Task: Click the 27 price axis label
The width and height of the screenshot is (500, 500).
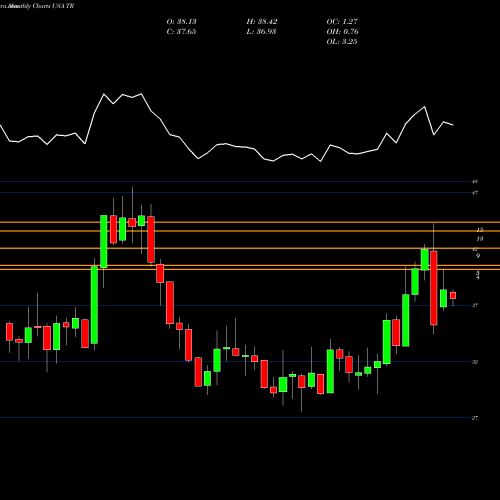Action: (475, 418)
